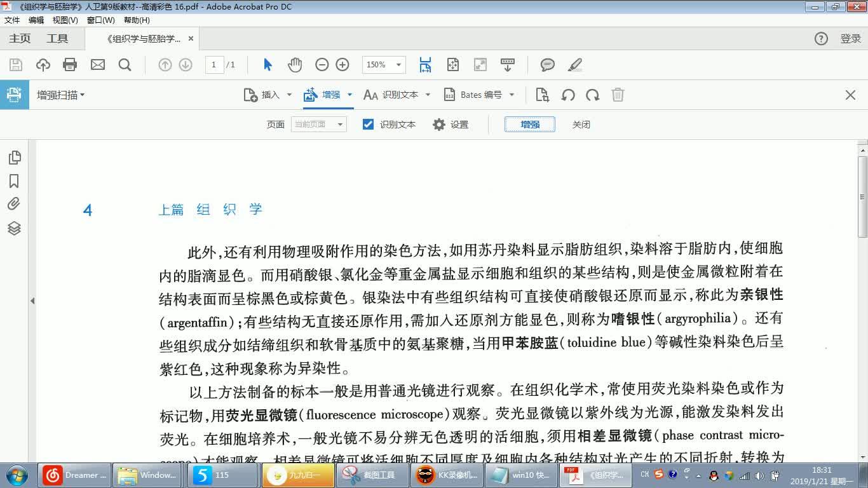Open the Bates 编号 dropdown
Image resolution: width=868 pixels, height=488 pixels.
click(512, 94)
